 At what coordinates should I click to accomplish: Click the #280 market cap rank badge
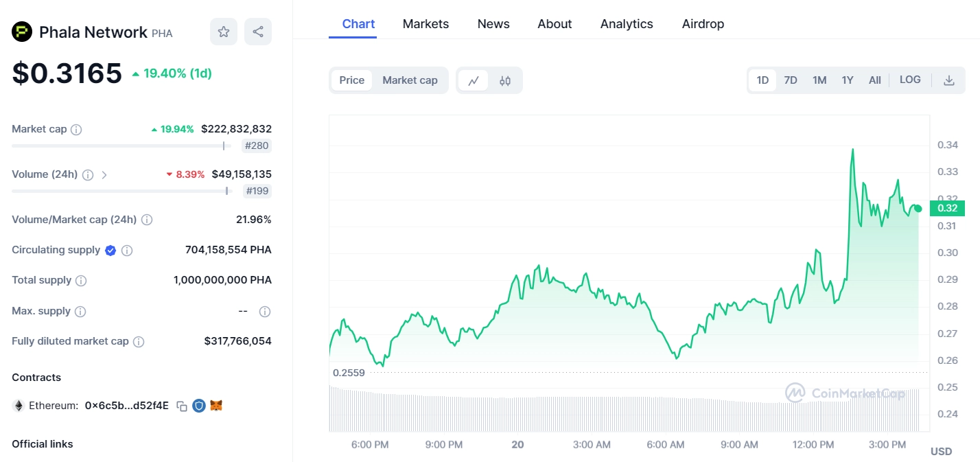[257, 146]
